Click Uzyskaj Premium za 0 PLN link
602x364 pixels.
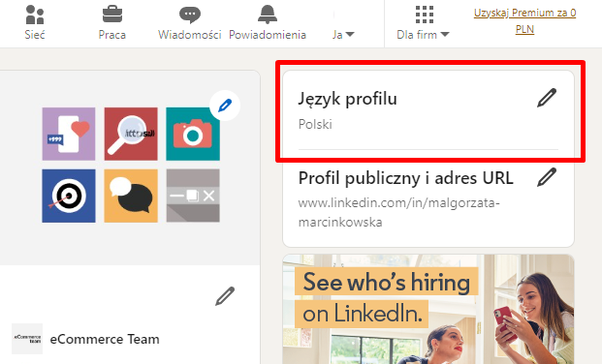[x=524, y=20]
